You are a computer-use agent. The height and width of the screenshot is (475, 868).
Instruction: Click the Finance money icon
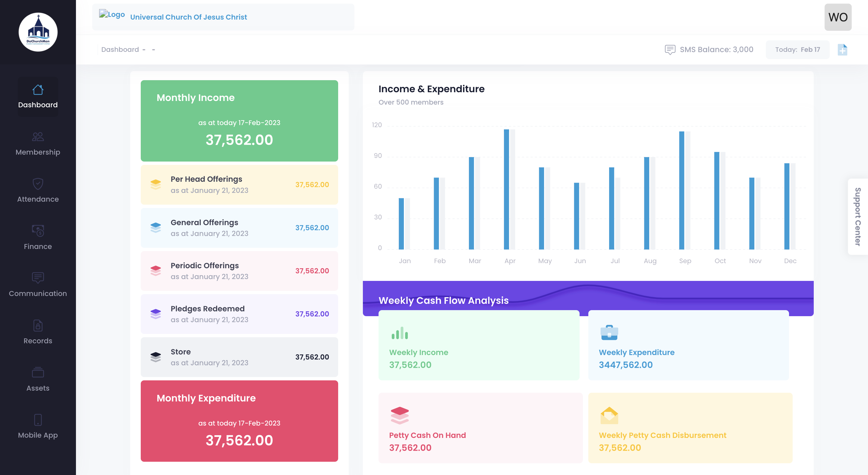(38, 231)
